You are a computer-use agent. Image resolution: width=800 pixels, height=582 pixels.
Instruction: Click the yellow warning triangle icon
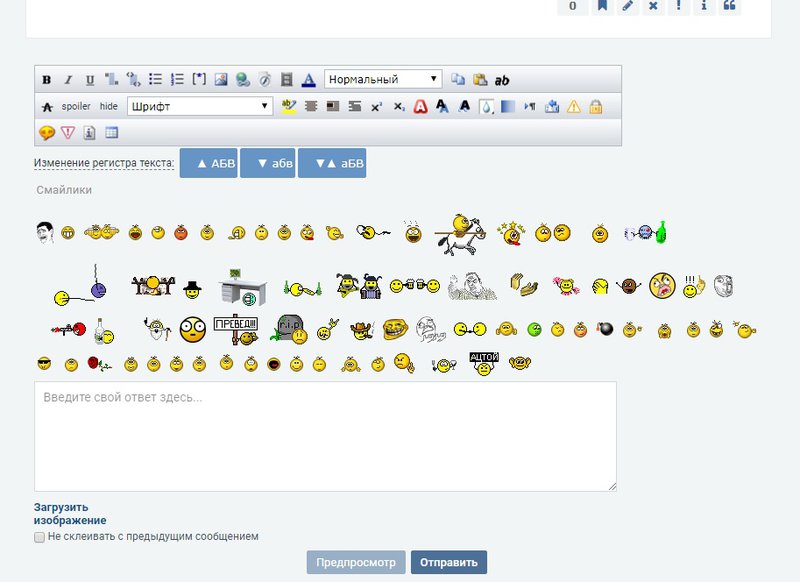(x=574, y=106)
